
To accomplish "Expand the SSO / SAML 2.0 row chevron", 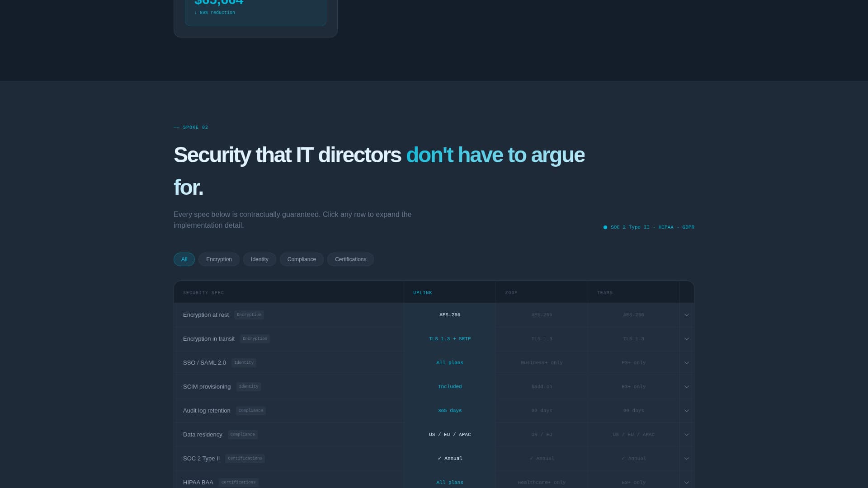I will [686, 363].
